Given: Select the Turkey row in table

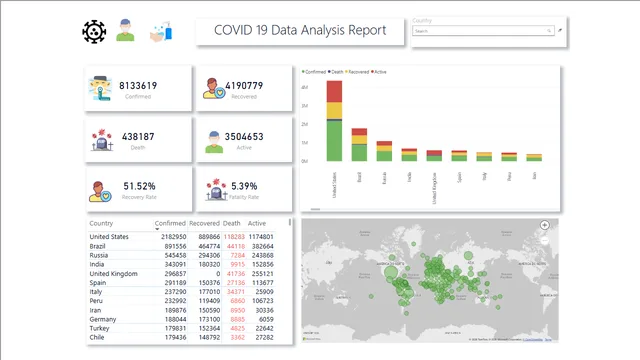Looking at the screenshot, I should [x=182, y=328].
